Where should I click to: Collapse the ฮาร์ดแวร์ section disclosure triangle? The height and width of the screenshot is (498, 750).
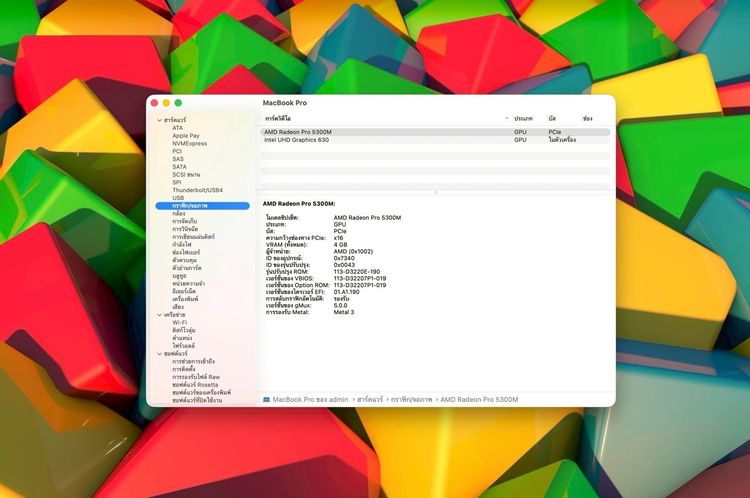[x=159, y=120]
